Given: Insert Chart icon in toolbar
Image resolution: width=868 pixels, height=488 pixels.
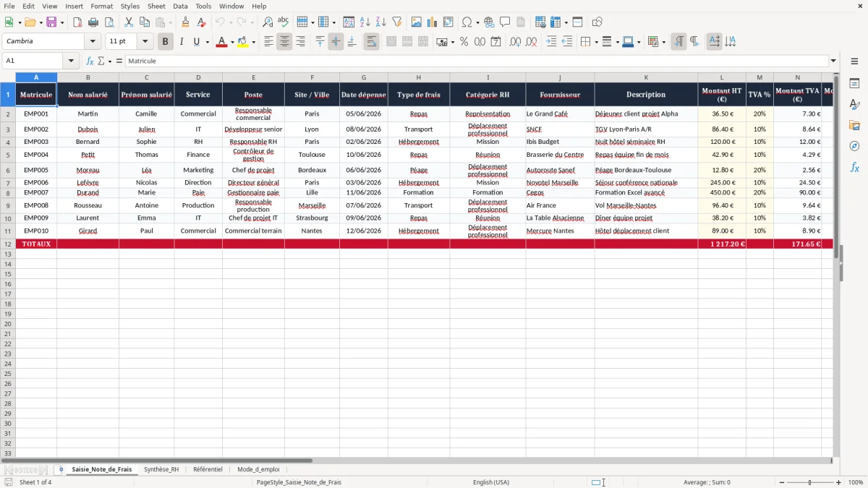Looking at the screenshot, I should tap(433, 22).
